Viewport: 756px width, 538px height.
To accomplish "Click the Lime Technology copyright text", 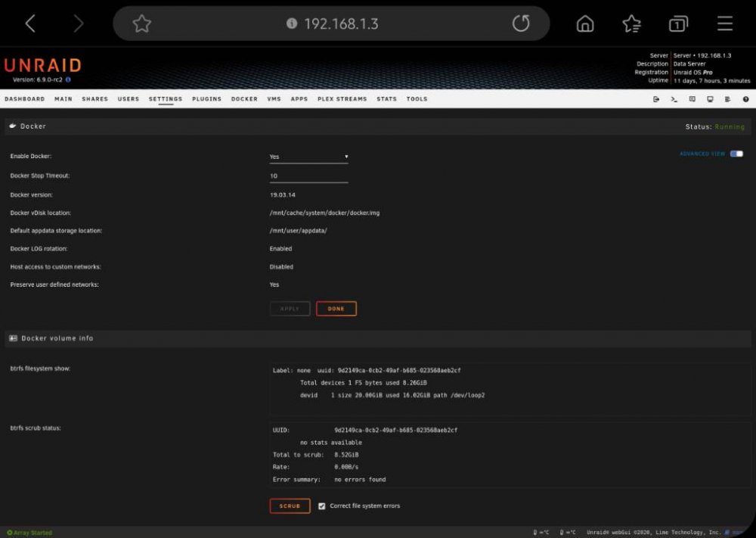I will pos(653,532).
